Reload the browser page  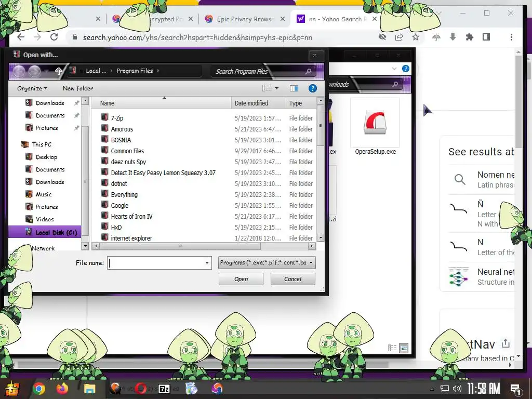(54, 37)
